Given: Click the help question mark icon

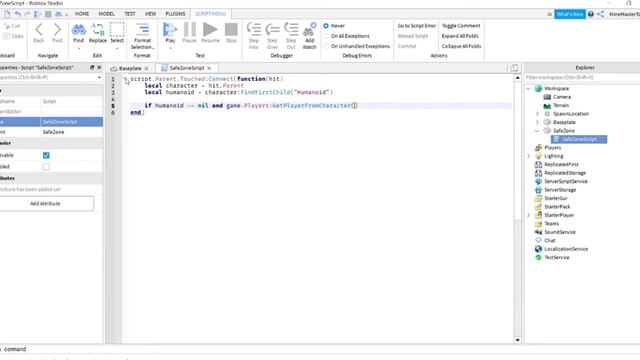Looking at the screenshot, I should pyautogui.click(x=591, y=14).
